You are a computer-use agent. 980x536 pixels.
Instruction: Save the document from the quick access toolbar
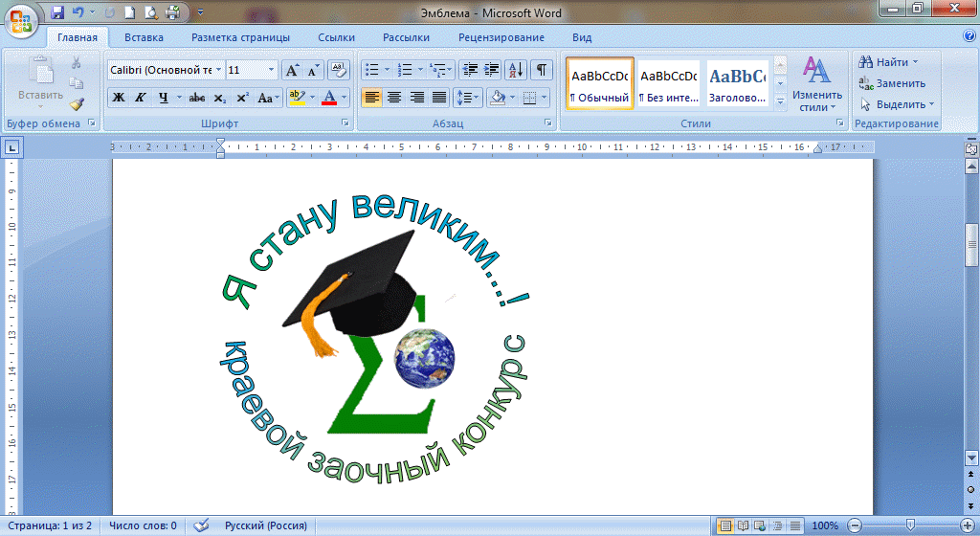pyautogui.click(x=57, y=11)
